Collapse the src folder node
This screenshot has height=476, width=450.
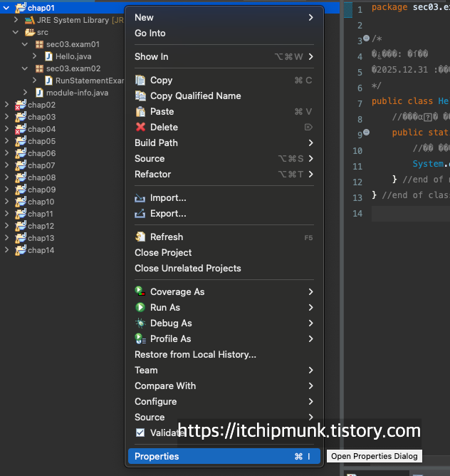pos(16,32)
